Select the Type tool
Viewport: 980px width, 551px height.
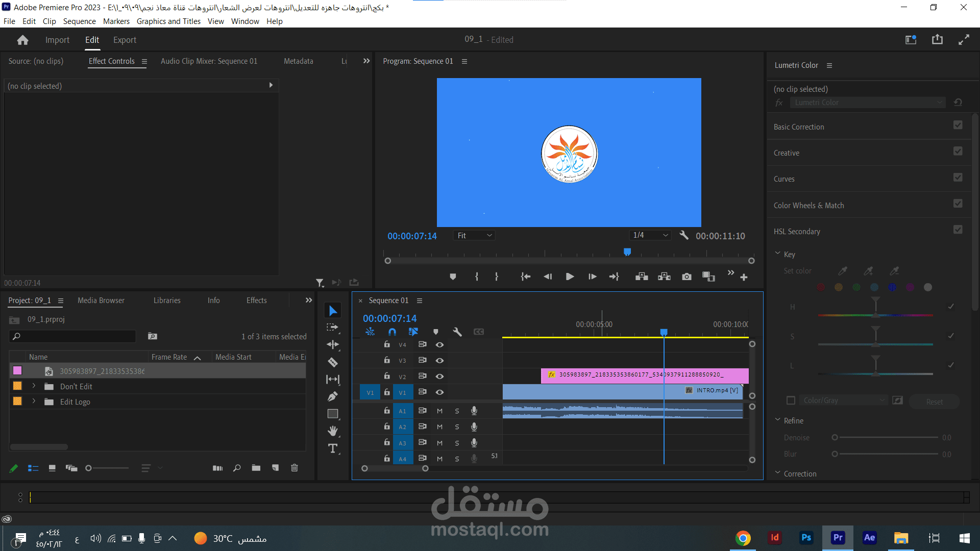(x=333, y=448)
